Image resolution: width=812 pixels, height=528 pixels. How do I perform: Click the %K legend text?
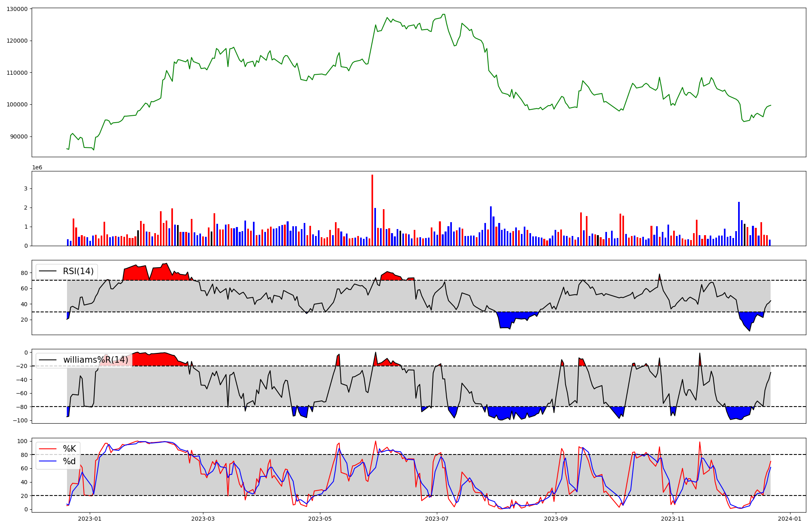69,449
